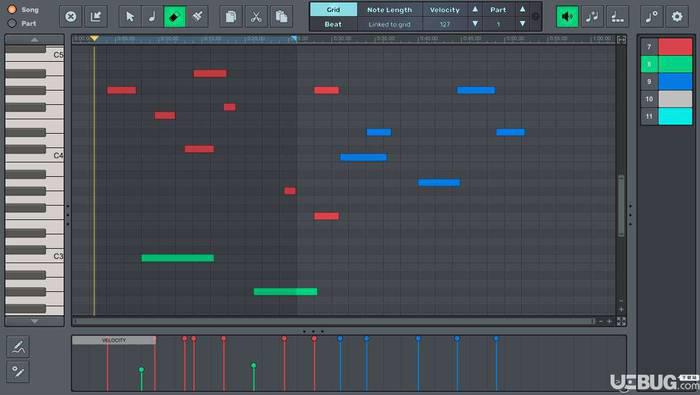Click the double-note quantize icon
This screenshot has height=395, width=700.
[592, 17]
